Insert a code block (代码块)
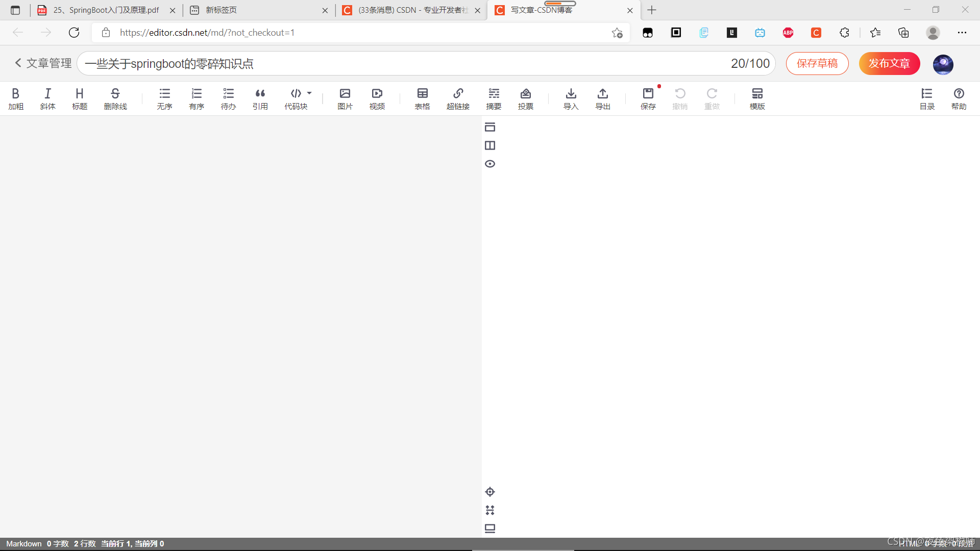This screenshot has width=980, height=551. coord(296,98)
